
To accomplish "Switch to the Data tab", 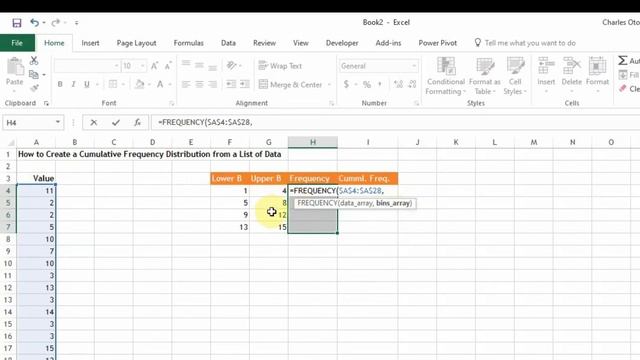I will point(228,43).
